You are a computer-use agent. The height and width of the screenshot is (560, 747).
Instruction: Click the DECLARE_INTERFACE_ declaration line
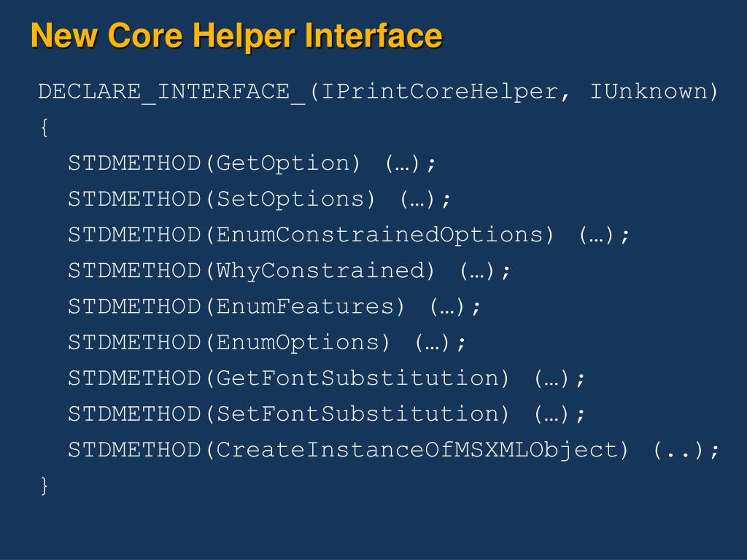[378, 91]
